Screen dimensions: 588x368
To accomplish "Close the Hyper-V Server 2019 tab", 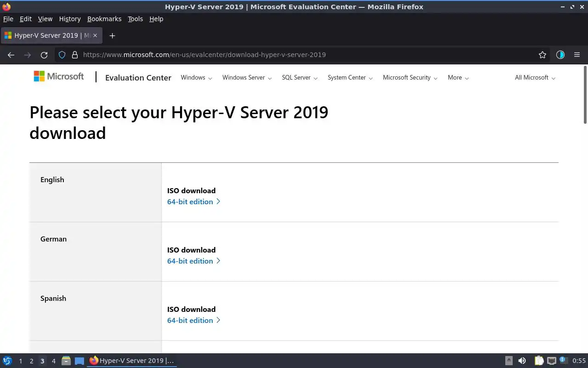I will click(x=95, y=35).
